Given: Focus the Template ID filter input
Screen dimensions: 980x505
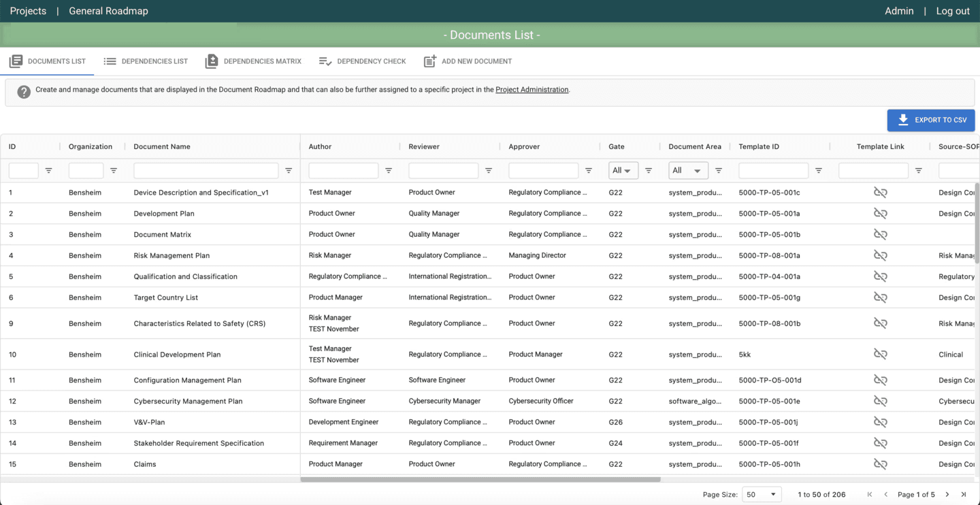Looking at the screenshot, I should 774,170.
